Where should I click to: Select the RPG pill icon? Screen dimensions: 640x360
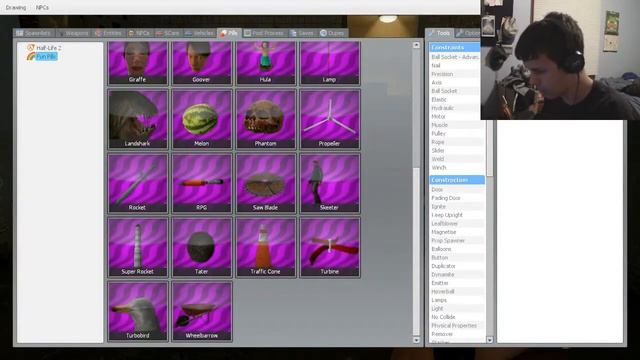(202, 183)
